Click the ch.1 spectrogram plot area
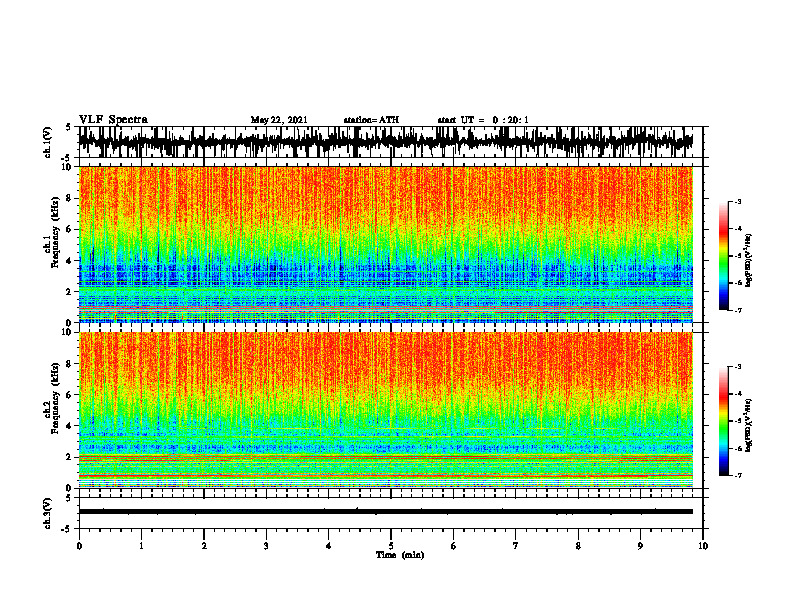 tap(386, 244)
